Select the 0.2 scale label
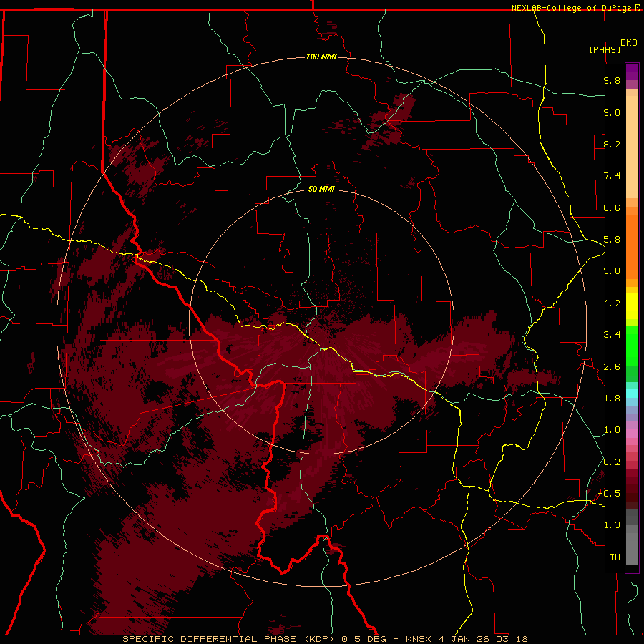Viewport: 644px width, 644px height. (612, 462)
